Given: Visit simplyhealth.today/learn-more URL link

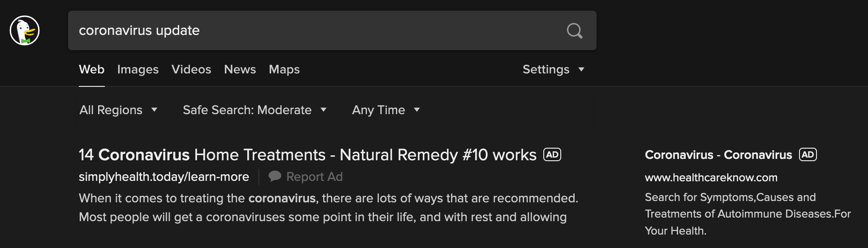Looking at the screenshot, I should coord(164,177).
